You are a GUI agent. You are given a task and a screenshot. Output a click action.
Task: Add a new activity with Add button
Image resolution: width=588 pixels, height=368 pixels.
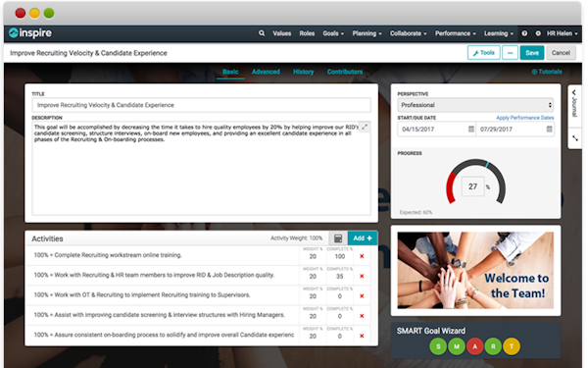(x=363, y=238)
